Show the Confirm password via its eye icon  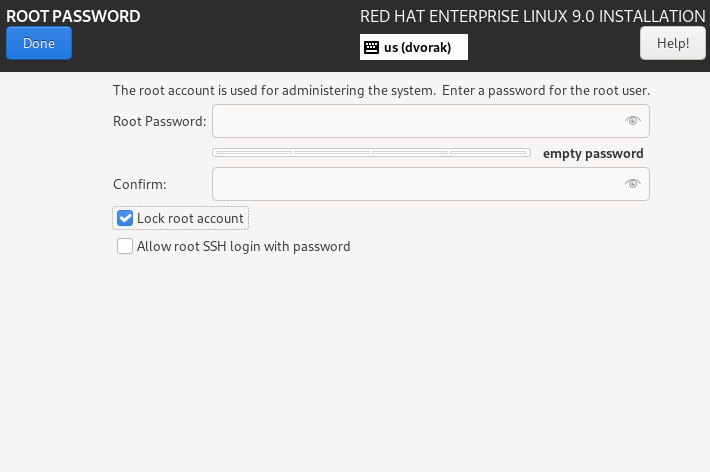pyautogui.click(x=632, y=184)
